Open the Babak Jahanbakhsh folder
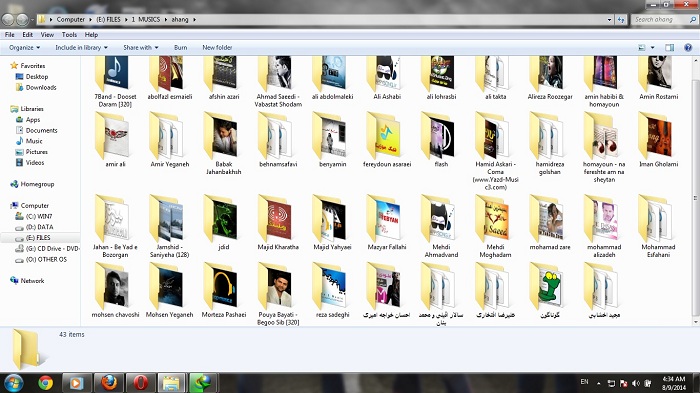The image size is (700, 393). click(224, 143)
